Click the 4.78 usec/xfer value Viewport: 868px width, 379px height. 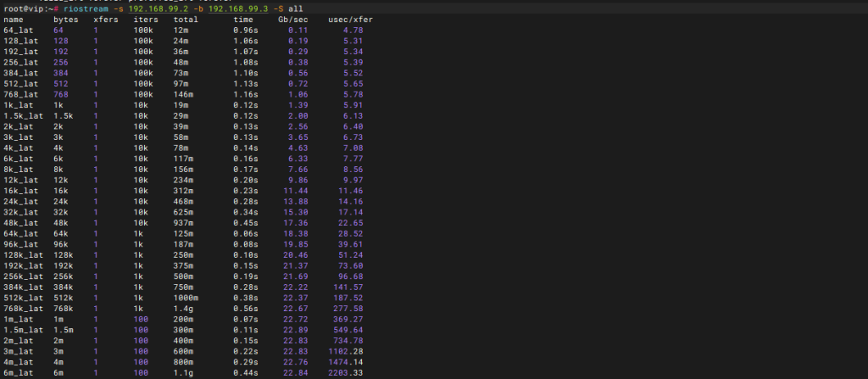pyautogui.click(x=353, y=30)
